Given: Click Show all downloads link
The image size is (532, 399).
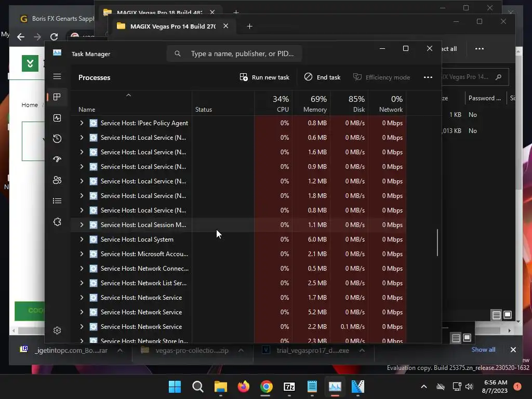Looking at the screenshot, I should click(x=483, y=350).
